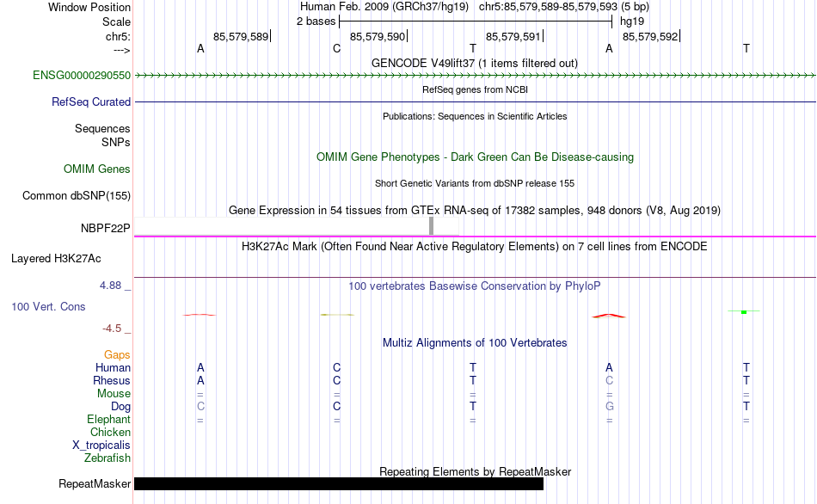Click the 2 bases scale bar
Screen dimensions: 817x504
click(476, 22)
